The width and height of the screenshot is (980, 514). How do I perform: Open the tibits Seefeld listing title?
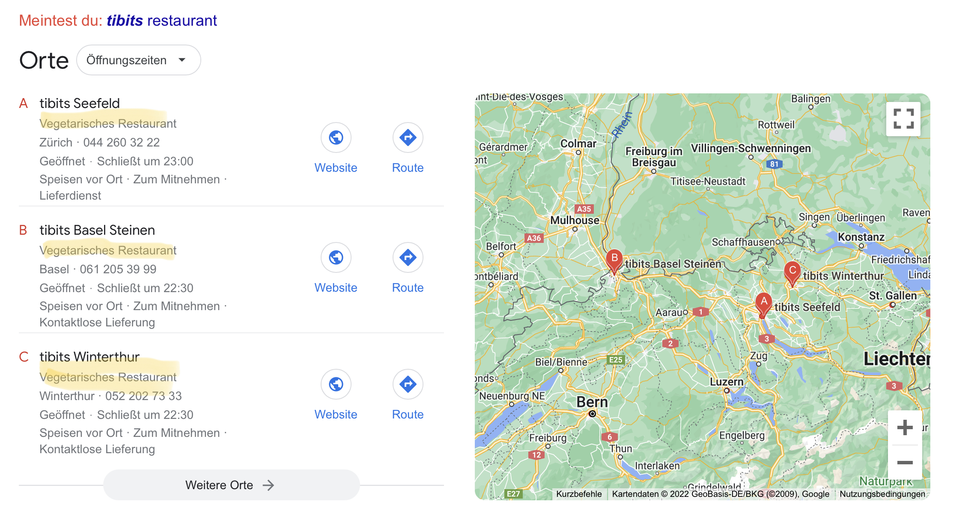tap(80, 103)
